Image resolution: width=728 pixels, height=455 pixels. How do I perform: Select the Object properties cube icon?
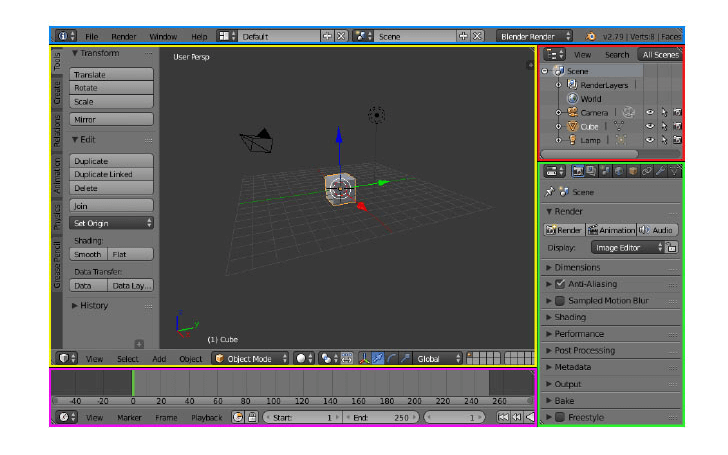point(633,171)
